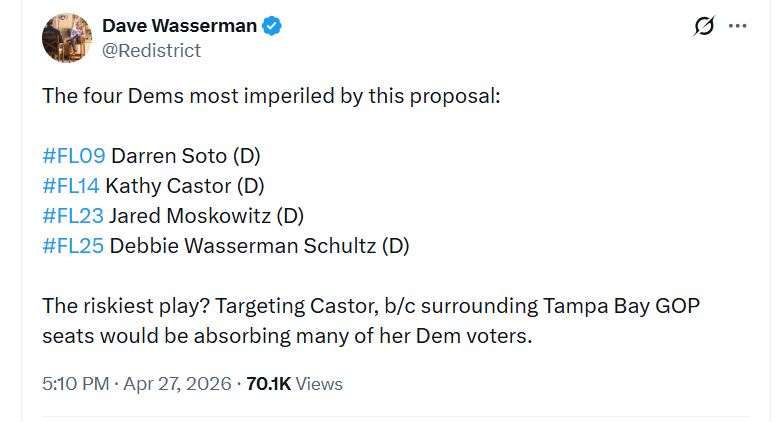Click the name Darren Soto (D)

185,156
